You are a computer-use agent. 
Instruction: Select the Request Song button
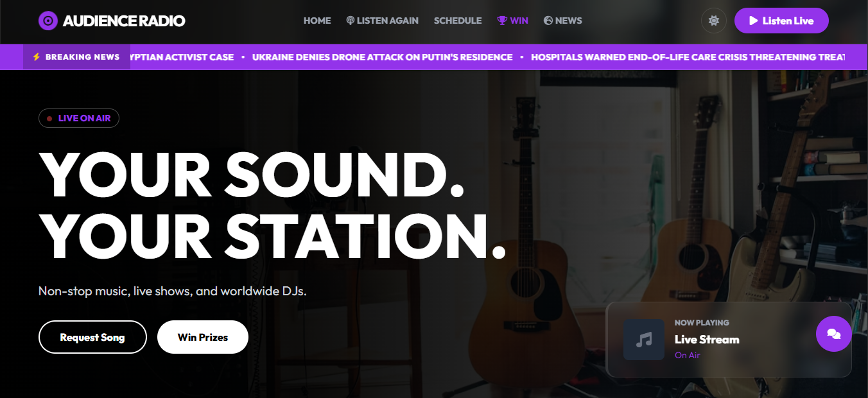point(92,337)
